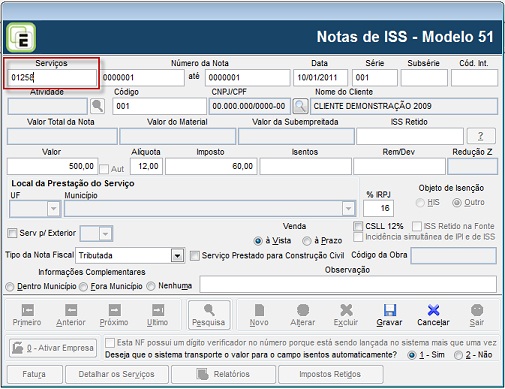Open Tipo da Nota Fiscal dropdown
The width and height of the screenshot is (505, 389).
click(177, 256)
